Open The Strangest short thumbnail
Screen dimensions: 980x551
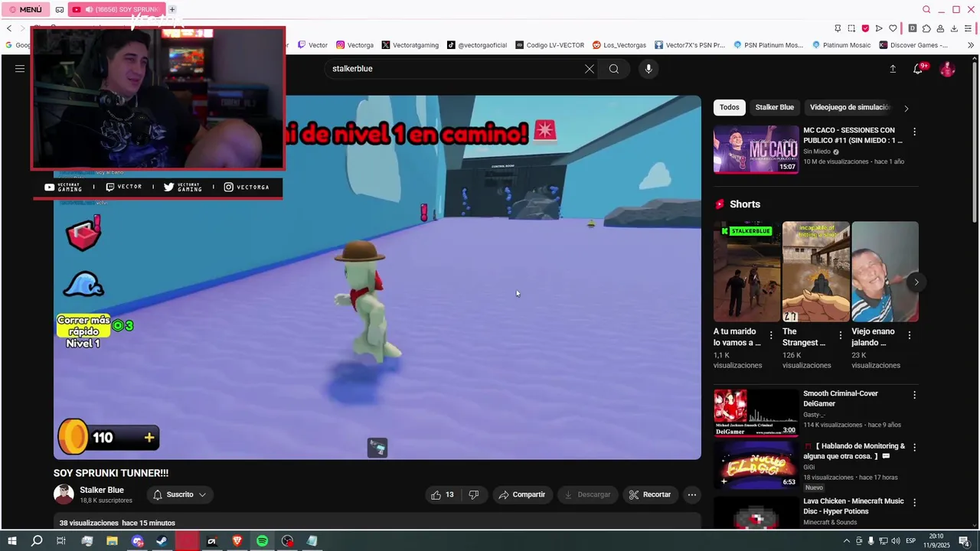pos(816,272)
